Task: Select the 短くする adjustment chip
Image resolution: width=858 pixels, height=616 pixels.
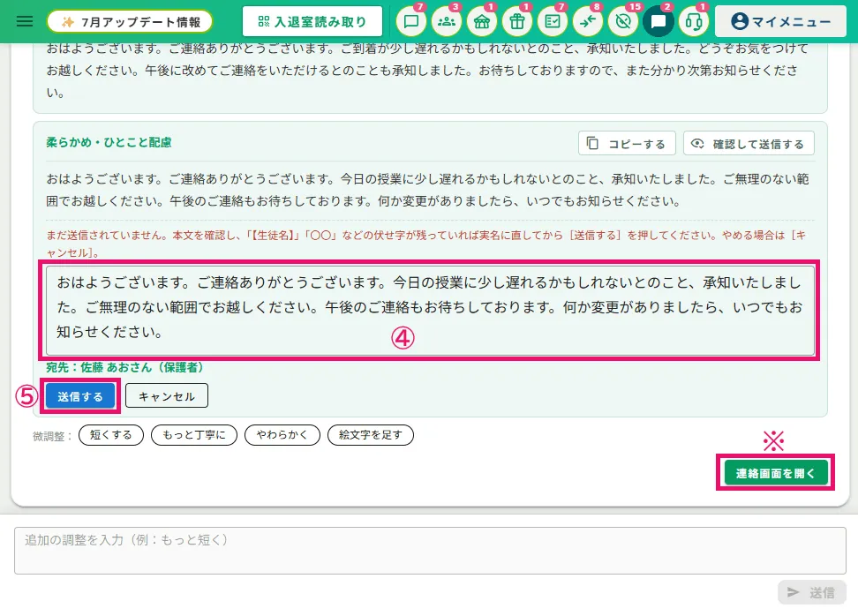Action: pos(111,435)
